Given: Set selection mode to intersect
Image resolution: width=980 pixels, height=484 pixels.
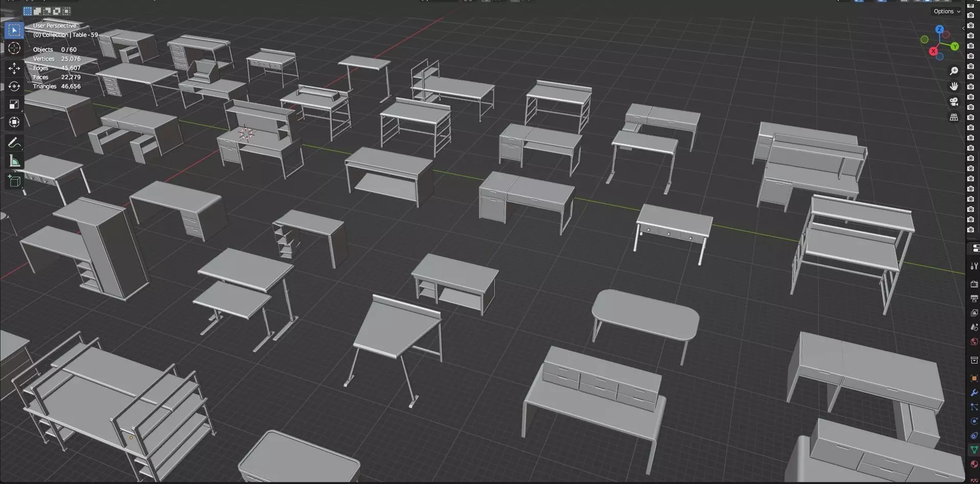Looking at the screenshot, I should pyautogui.click(x=66, y=11).
